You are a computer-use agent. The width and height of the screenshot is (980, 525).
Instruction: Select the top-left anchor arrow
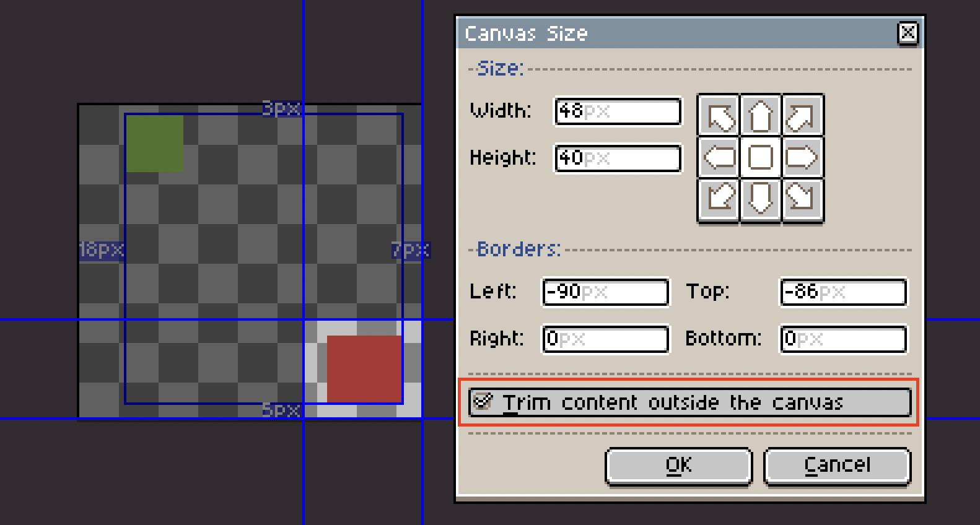[x=719, y=116]
